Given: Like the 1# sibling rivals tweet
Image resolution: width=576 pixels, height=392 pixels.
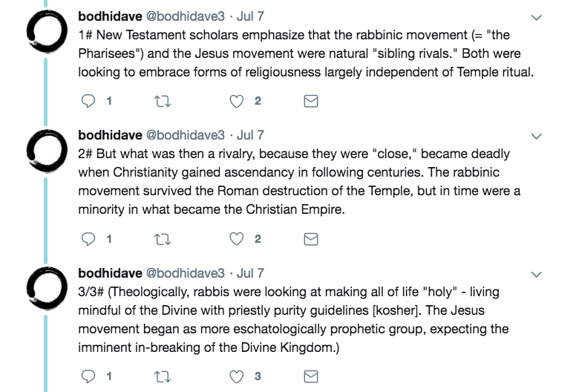Looking at the screenshot, I should [x=237, y=102].
